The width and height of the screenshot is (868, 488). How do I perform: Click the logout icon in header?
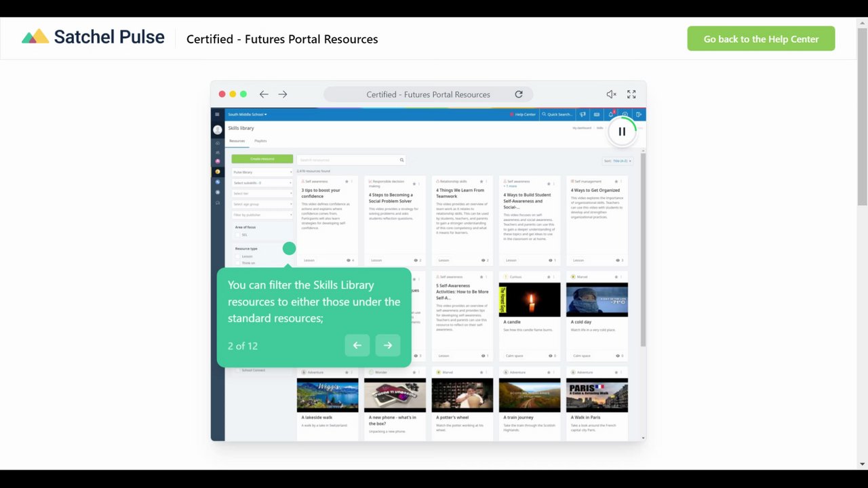(639, 115)
